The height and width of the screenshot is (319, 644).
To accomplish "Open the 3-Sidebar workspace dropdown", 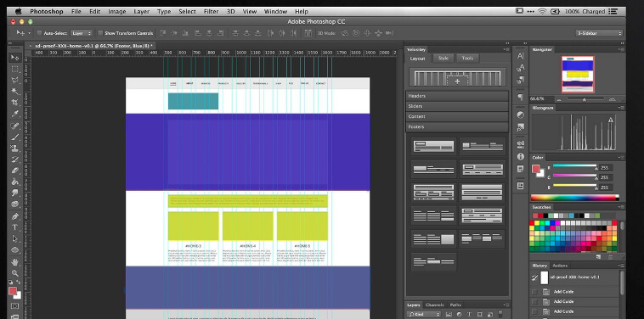I will click(x=600, y=33).
